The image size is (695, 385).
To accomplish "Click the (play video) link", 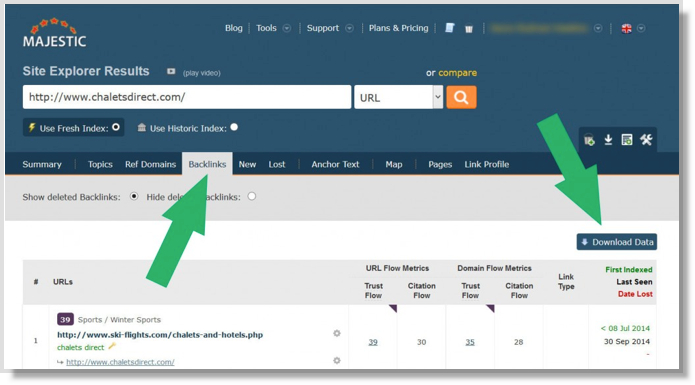I will [202, 73].
